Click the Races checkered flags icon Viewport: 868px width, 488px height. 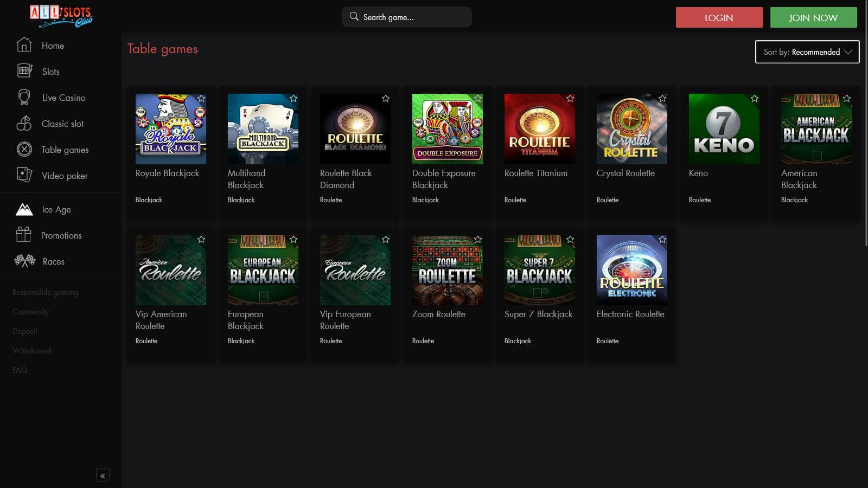(x=25, y=261)
